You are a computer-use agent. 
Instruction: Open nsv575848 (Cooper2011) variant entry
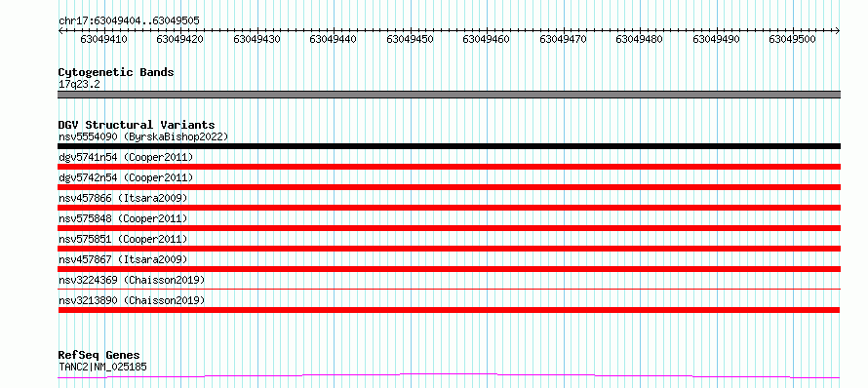click(123, 218)
